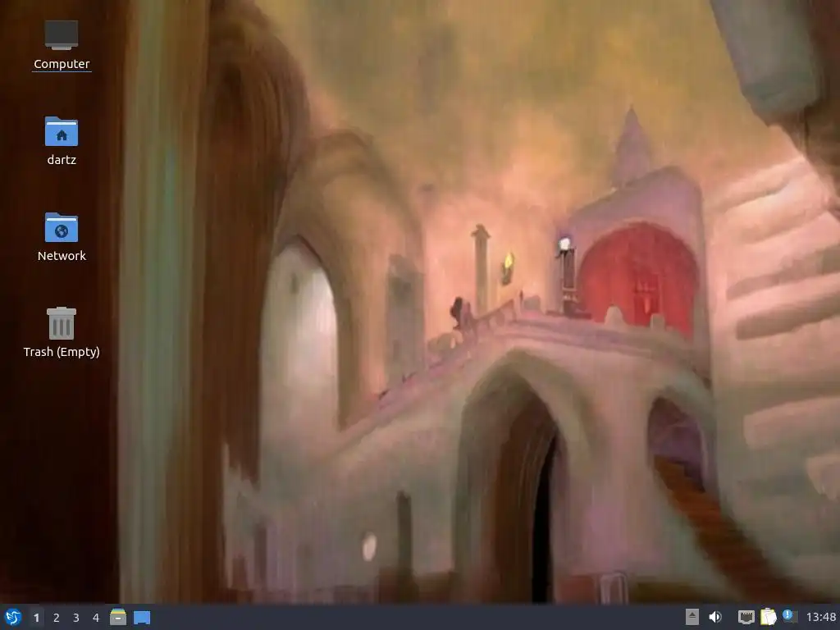
Task: Select the dartz home folder icon
Action: pyautogui.click(x=62, y=131)
